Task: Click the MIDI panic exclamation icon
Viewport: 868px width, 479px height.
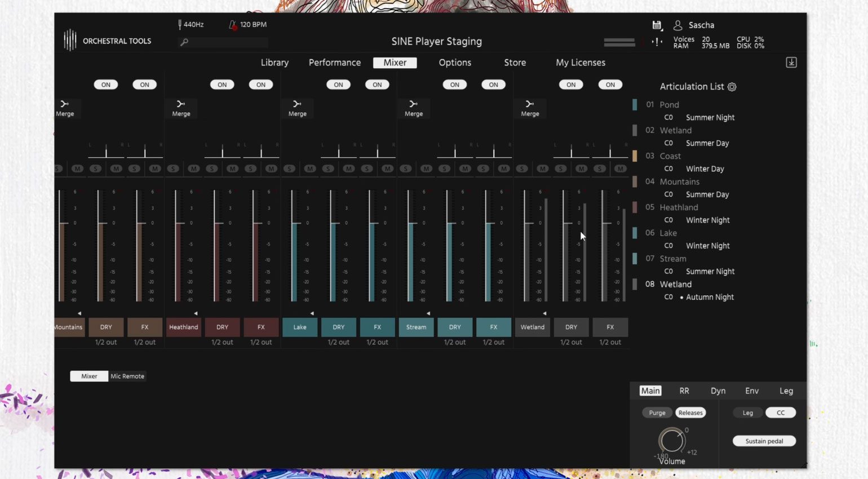Action: click(x=657, y=42)
